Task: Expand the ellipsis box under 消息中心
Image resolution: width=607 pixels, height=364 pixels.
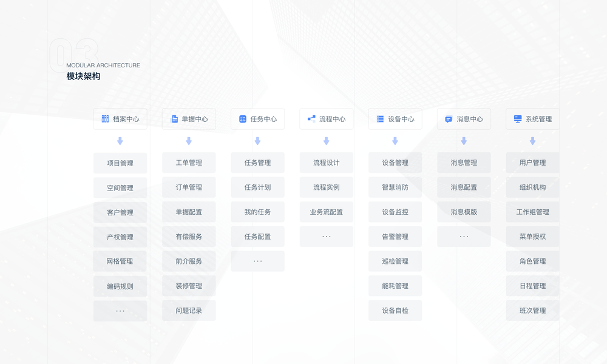Action: click(x=464, y=237)
